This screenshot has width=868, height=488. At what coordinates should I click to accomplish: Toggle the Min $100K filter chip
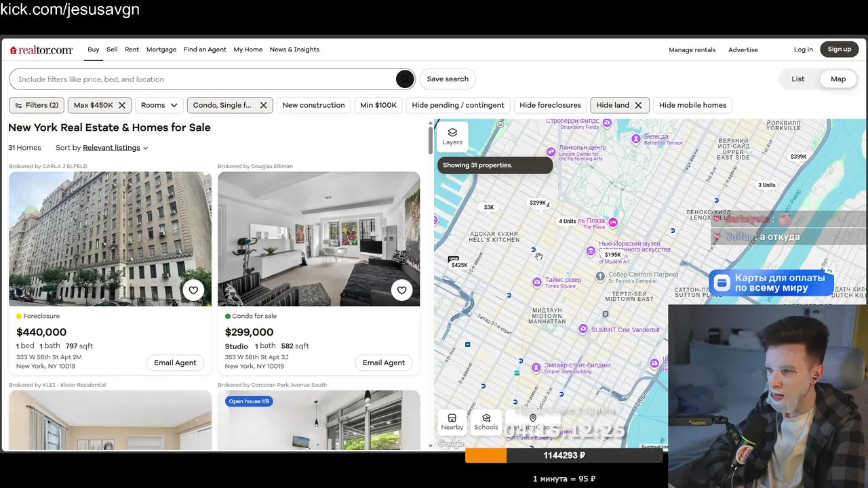point(378,105)
